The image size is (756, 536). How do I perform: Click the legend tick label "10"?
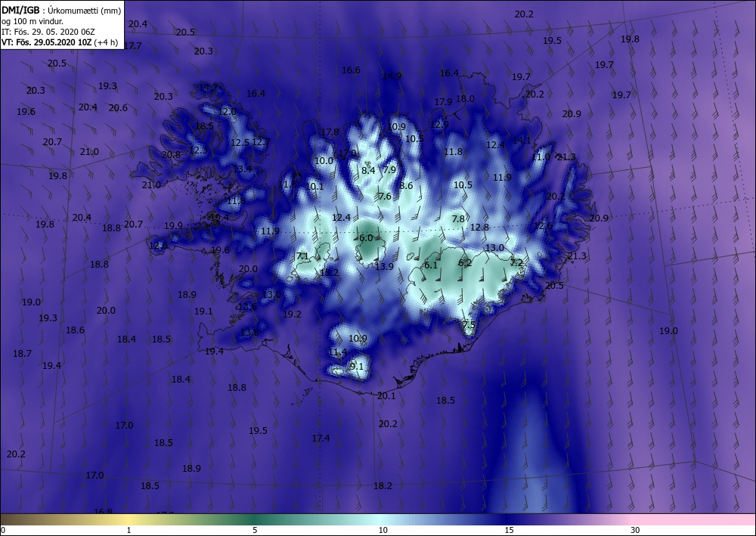[383, 530]
